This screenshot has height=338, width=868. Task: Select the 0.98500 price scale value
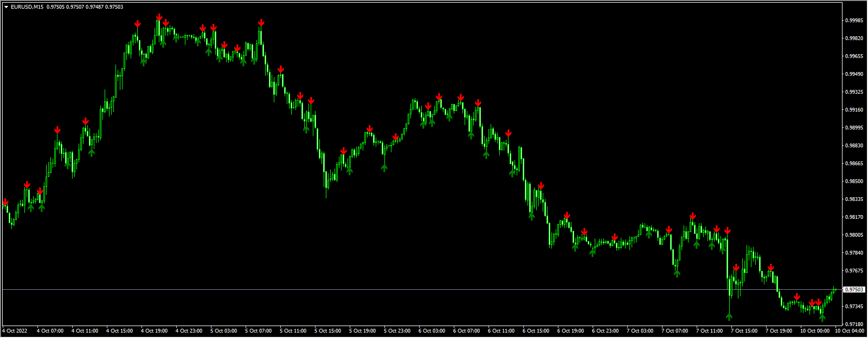[854, 181]
